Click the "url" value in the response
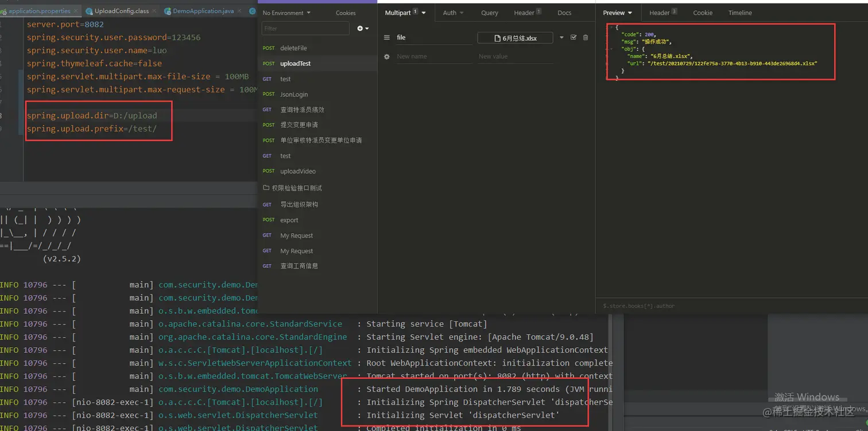This screenshot has width=868, height=431. click(x=732, y=64)
